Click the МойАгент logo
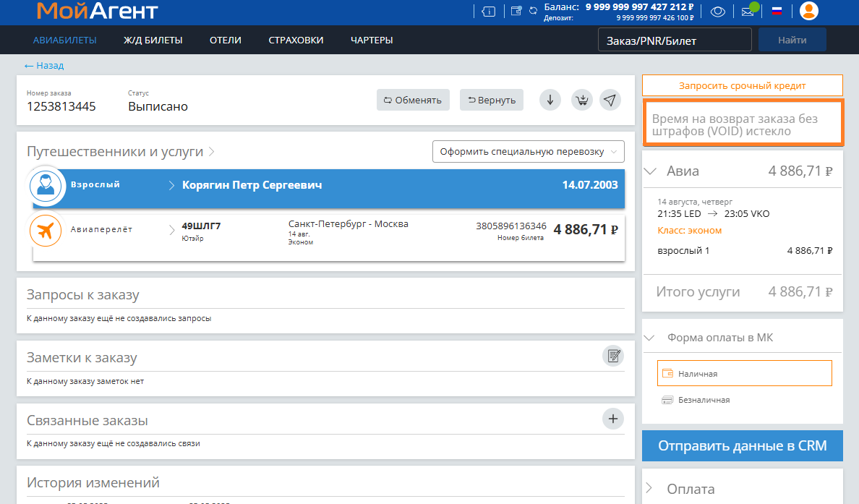The width and height of the screenshot is (859, 504). (98, 10)
